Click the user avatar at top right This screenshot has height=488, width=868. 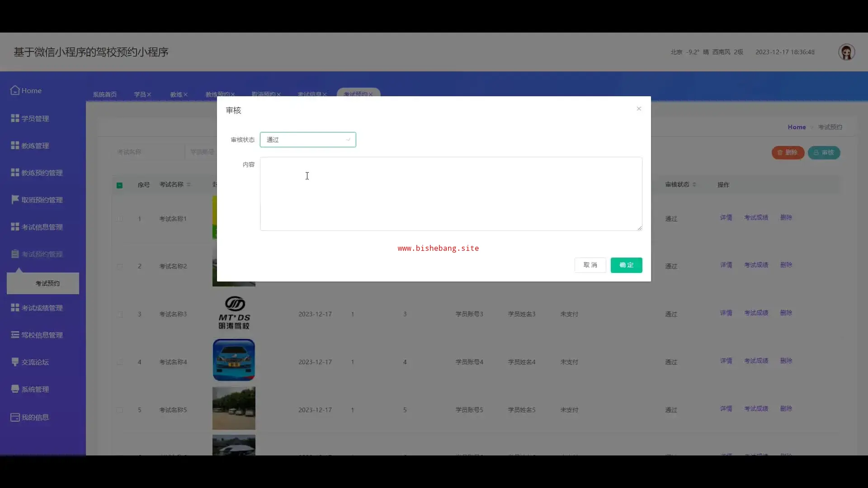846,52
